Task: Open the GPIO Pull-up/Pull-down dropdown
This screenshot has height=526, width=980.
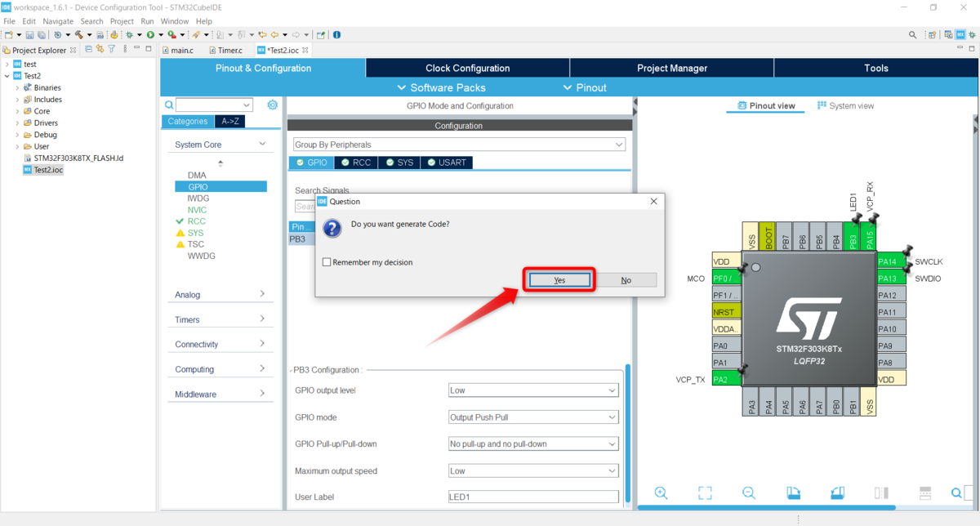Action: tap(533, 444)
